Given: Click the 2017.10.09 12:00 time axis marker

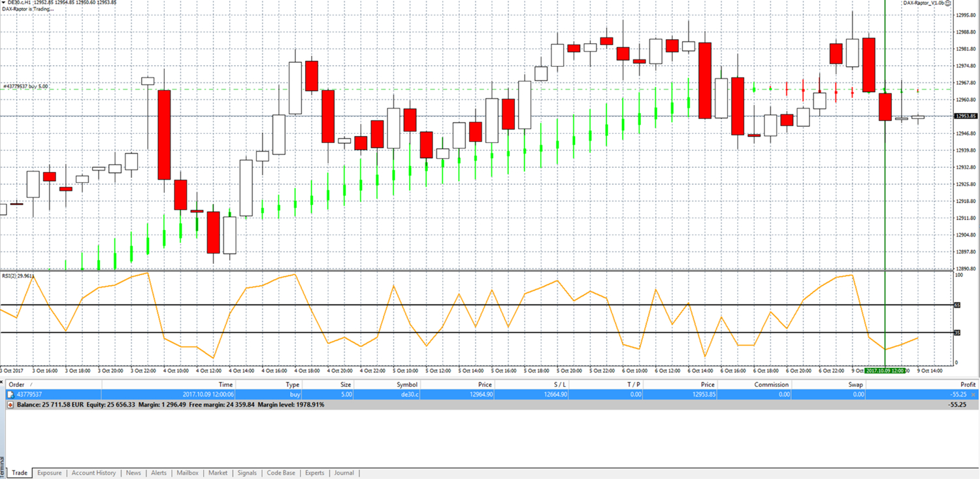Looking at the screenshot, I should pos(885,370).
